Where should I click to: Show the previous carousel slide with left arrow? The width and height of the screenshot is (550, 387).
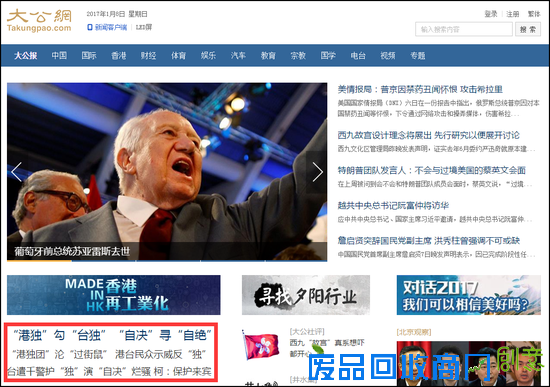(16, 172)
